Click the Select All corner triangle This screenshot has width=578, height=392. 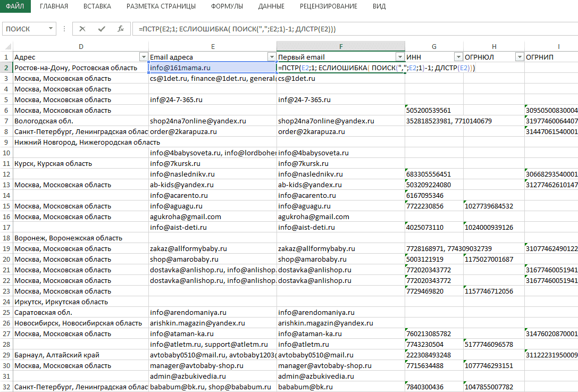tap(8, 47)
